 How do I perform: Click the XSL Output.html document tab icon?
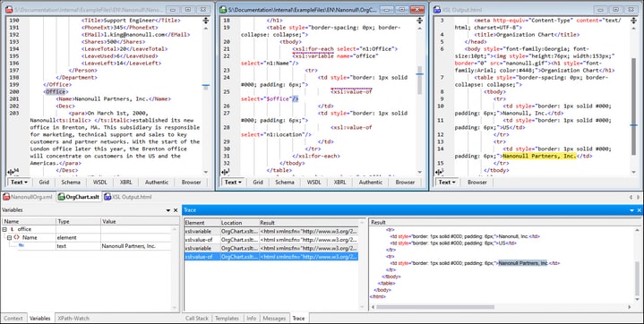coord(107,197)
